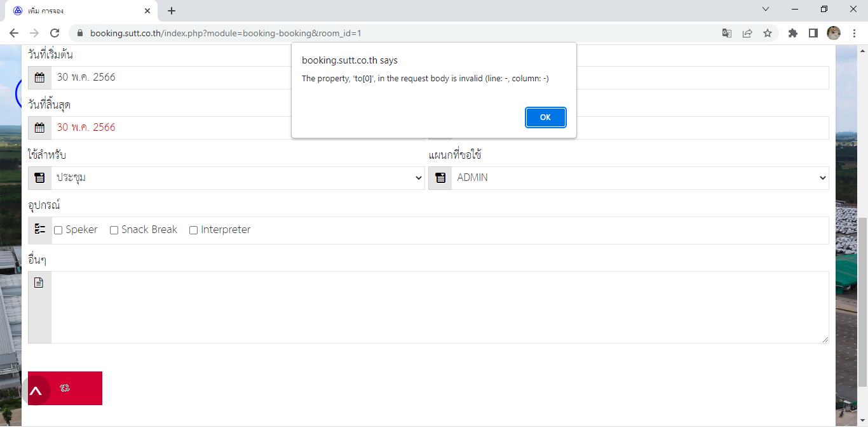Click the booking.sutt.co.th says heading
The height and width of the screenshot is (428, 868).
349,60
